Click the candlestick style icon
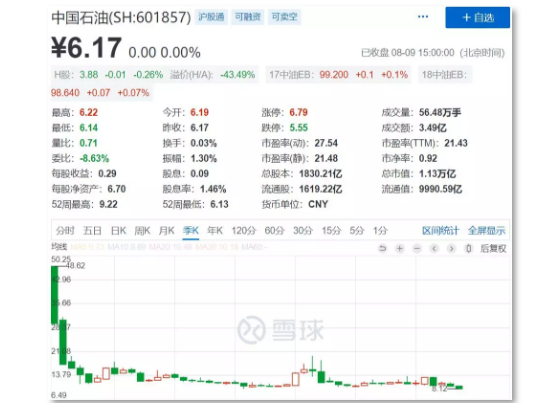Viewport: 554px width, 403px height. pos(468,249)
